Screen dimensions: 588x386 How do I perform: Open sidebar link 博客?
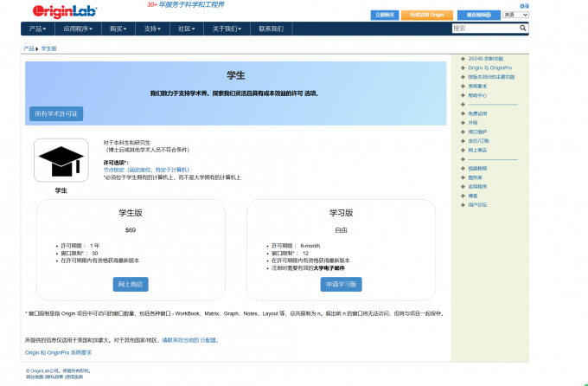473,196
